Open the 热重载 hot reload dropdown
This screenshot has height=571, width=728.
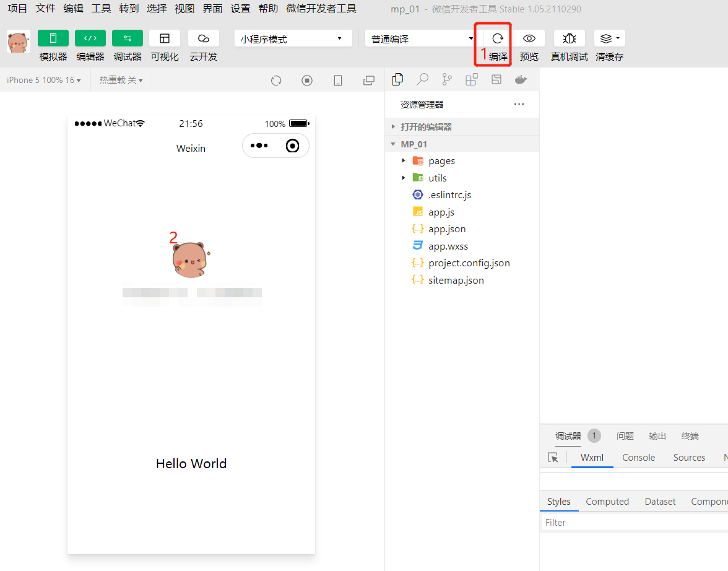[x=121, y=80]
